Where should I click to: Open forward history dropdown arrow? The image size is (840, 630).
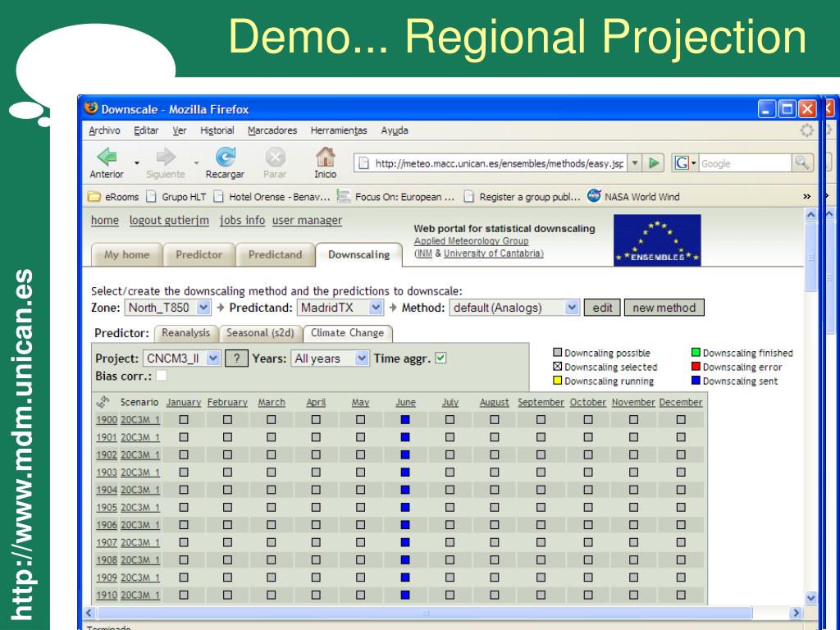coord(196,162)
